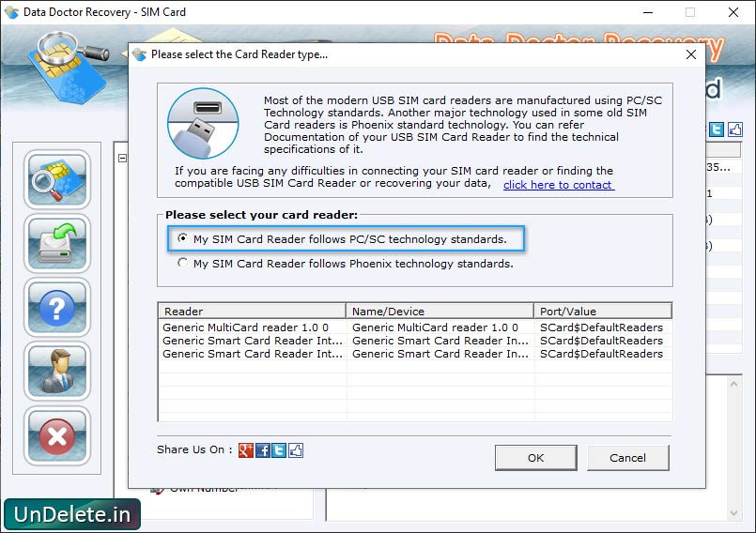Click Twitter icon in main window header
The width and height of the screenshot is (756, 533).
pos(716,129)
